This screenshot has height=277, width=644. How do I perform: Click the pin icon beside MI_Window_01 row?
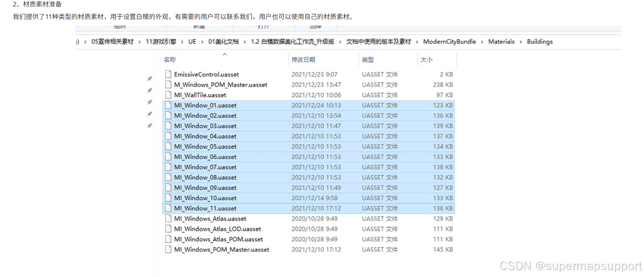pos(150,102)
